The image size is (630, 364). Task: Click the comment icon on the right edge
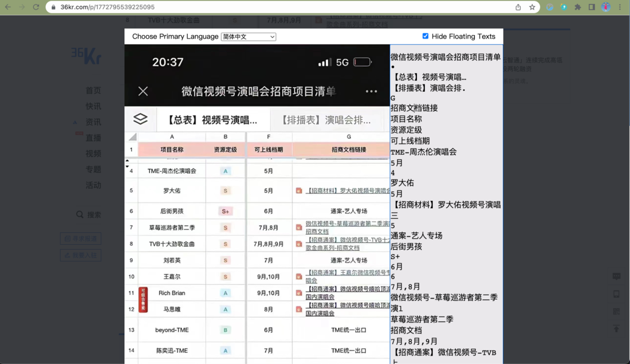pyautogui.click(x=616, y=276)
